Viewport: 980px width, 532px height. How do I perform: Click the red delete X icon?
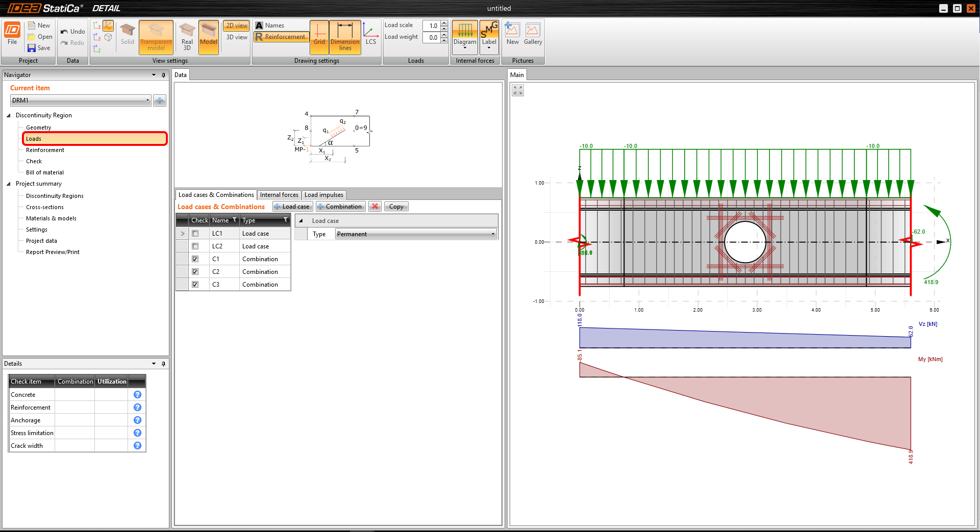(x=375, y=207)
